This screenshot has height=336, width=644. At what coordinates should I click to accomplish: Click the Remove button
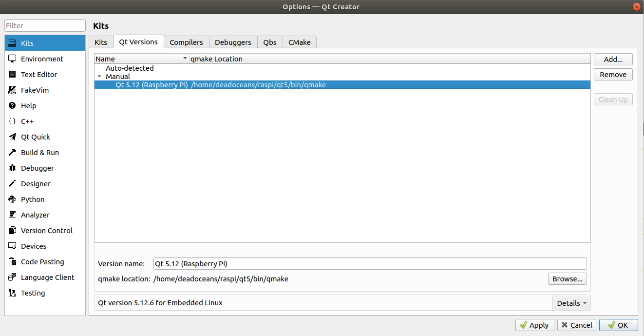613,75
